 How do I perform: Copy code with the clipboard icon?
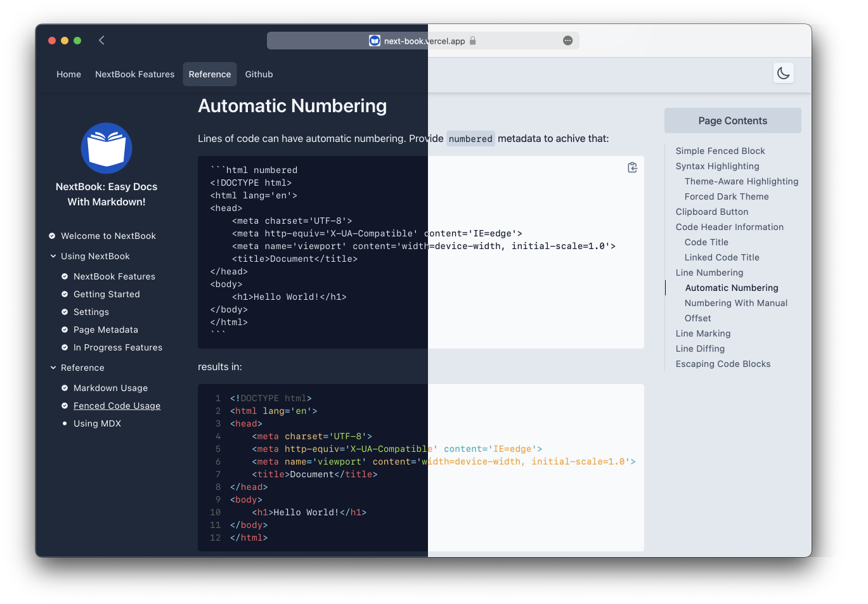pos(632,167)
